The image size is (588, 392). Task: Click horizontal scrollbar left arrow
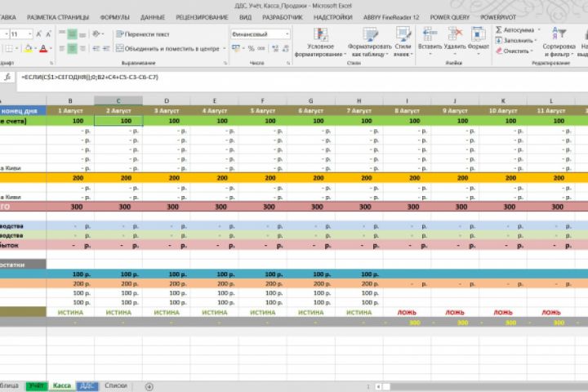click(378, 386)
